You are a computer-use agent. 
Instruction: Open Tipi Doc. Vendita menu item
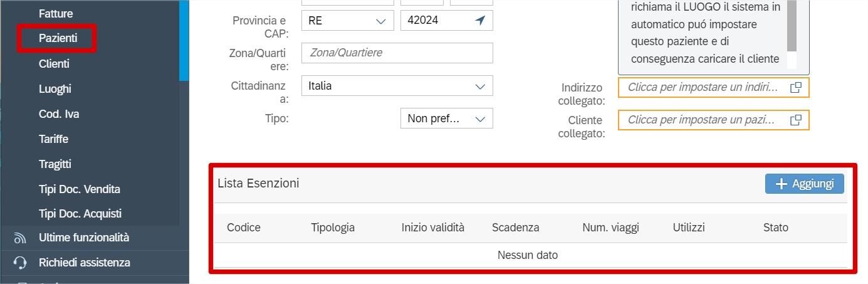(80, 189)
